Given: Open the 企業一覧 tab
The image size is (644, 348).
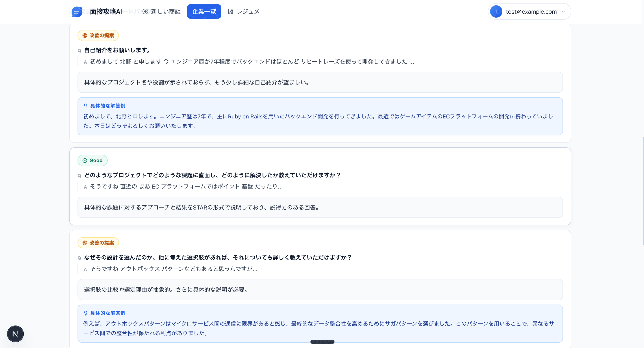Looking at the screenshot, I should pyautogui.click(x=204, y=11).
